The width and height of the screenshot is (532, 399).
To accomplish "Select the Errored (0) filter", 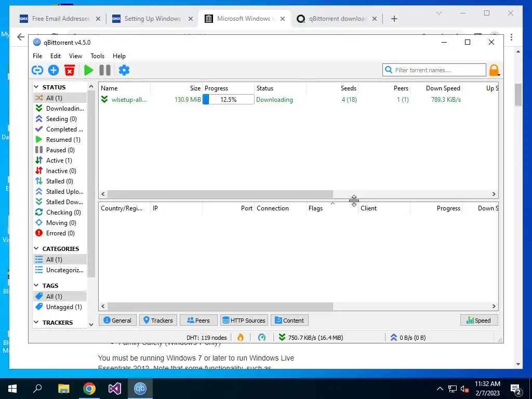I will pos(60,233).
